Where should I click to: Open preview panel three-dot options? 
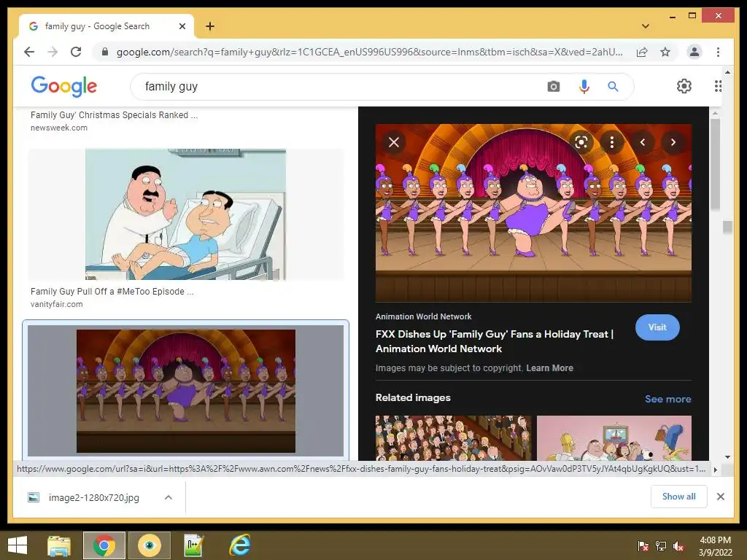click(612, 142)
